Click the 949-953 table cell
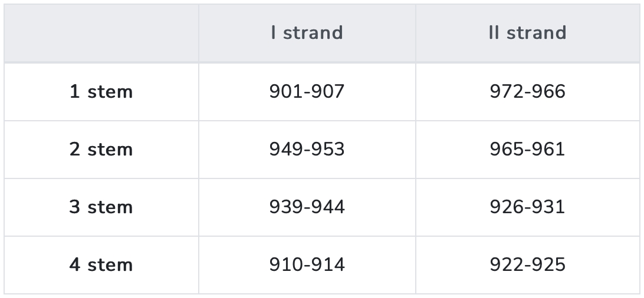 pyautogui.click(x=307, y=150)
